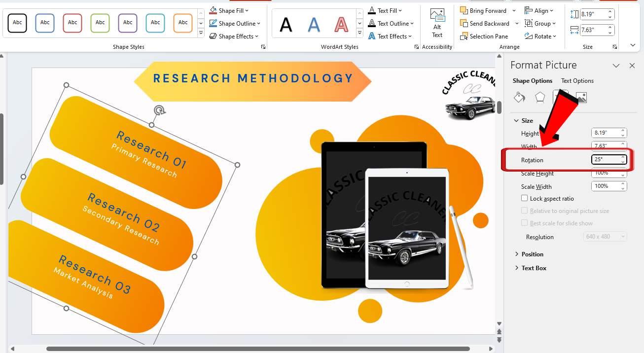
Task: Collapse the Size section
Action: (516, 120)
